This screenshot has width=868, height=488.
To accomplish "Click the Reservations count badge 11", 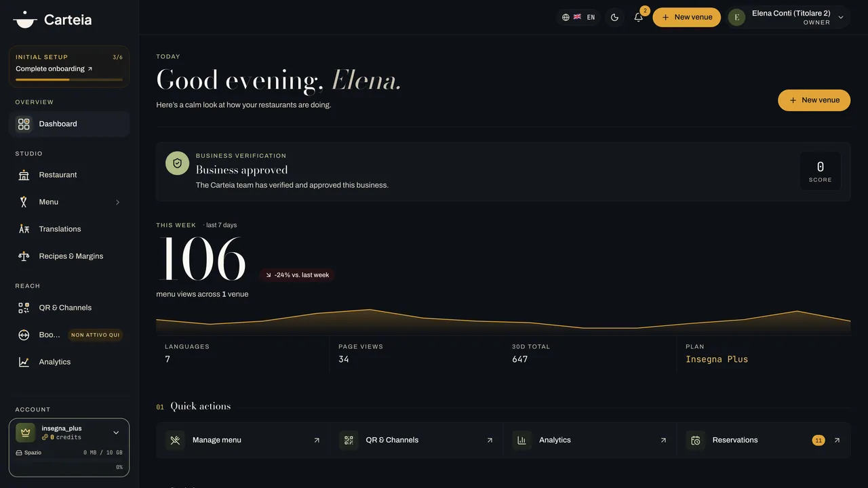I will tap(818, 441).
